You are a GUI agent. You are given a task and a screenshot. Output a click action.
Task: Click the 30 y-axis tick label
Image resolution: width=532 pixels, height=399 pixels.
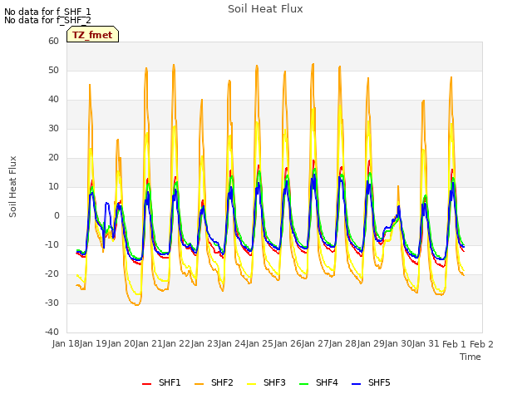[x=53, y=128]
